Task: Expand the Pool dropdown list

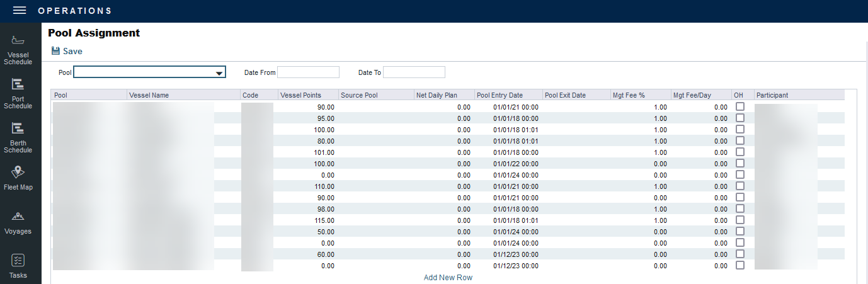Action: (219, 73)
